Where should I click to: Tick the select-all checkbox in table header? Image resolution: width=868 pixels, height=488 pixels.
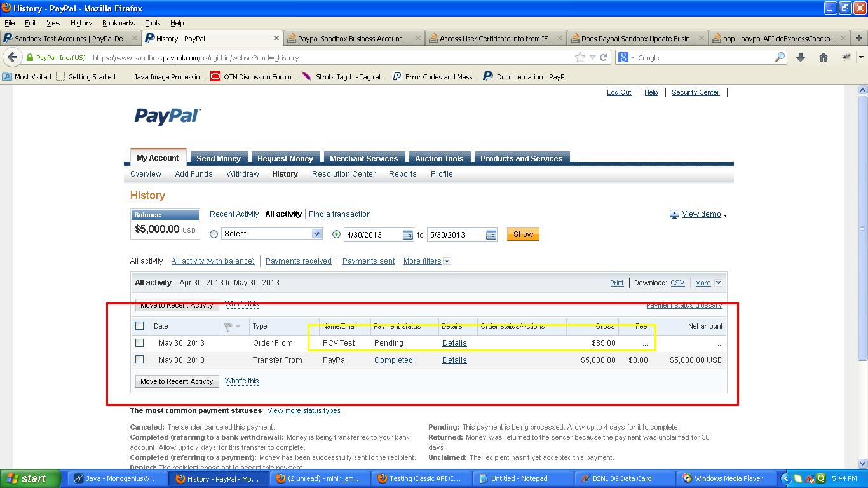[140, 326]
